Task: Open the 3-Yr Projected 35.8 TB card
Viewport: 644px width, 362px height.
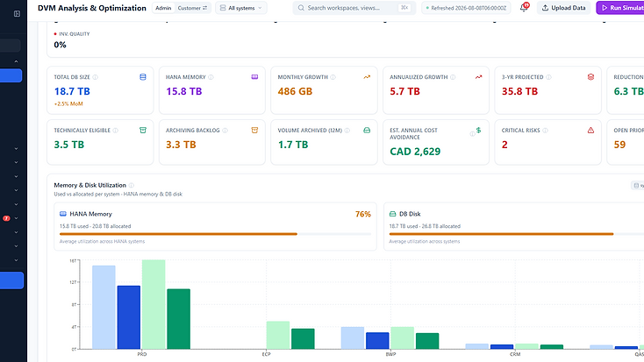Action: [547, 90]
